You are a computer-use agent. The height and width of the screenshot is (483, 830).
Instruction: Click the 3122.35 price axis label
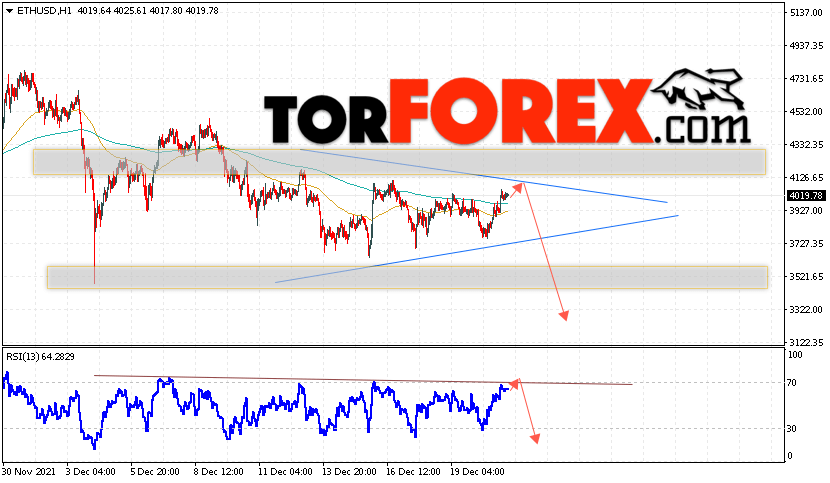(x=806, y=342)
